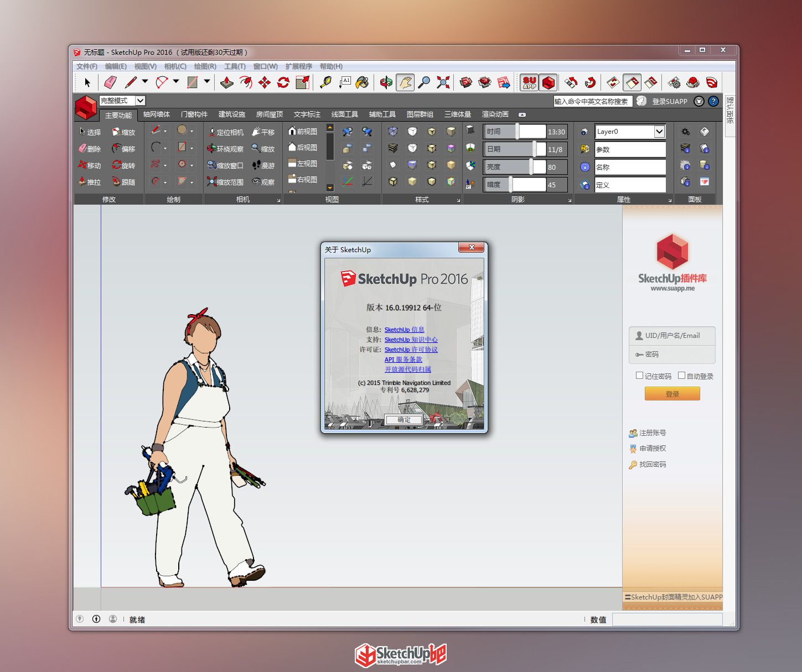Select 定位相机 camera position tool
The height and width of the screenshot is (672, 802).
pos(225,132)
